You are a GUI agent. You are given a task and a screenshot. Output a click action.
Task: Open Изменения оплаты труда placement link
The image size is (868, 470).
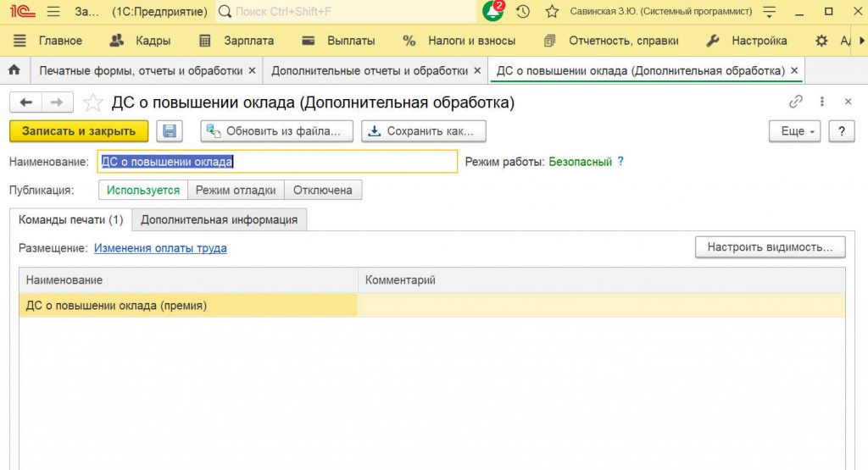pos(160,248)
